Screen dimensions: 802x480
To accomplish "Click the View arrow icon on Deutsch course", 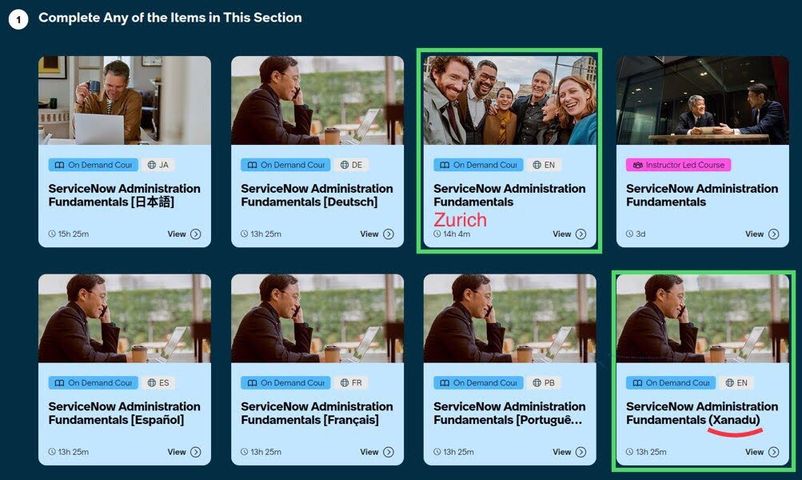I will (x=388, y=234).
